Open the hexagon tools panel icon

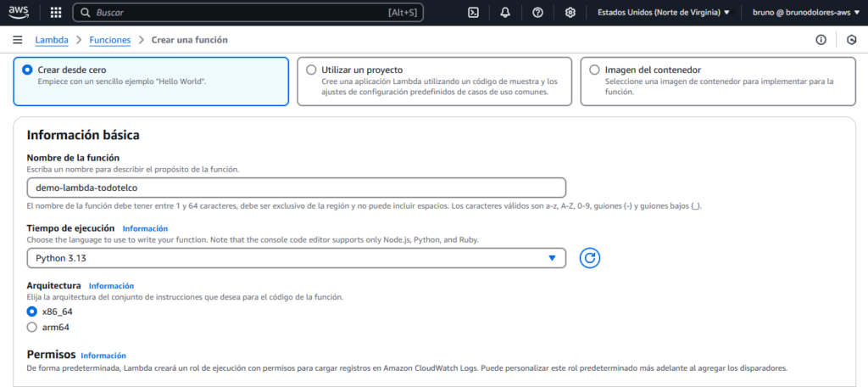coord(852,40)
